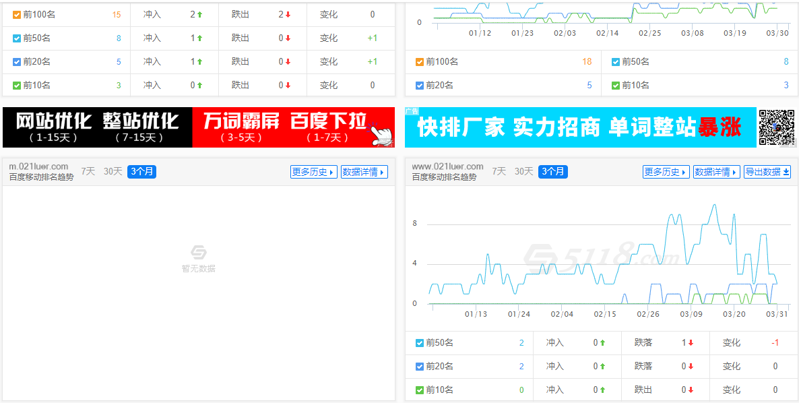
Task: Toggle 前50名 checkbox in the 跌落 row
Action: 420,342
